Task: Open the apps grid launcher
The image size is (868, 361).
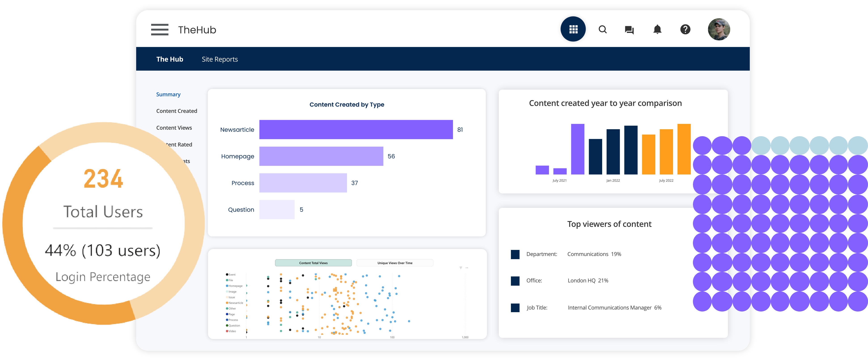Action: click(x=573, y=29)
